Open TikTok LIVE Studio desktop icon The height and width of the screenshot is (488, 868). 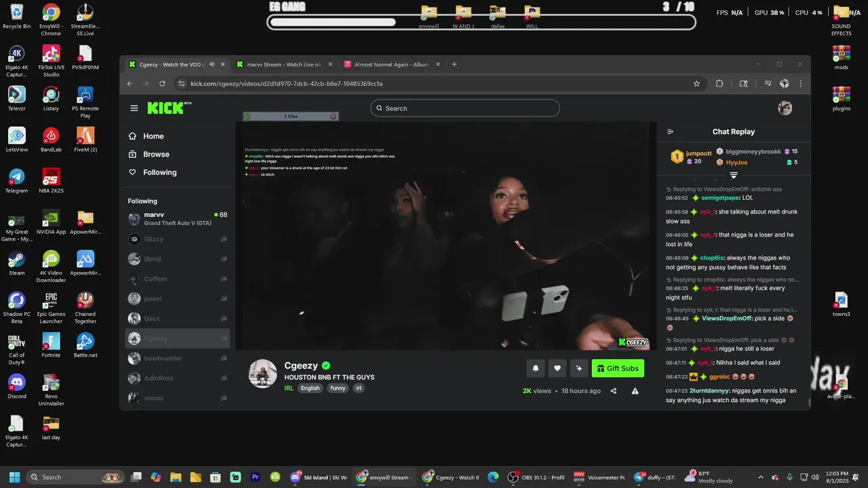51,61
